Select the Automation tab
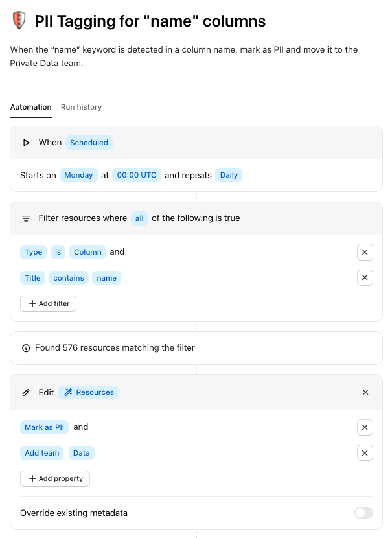Image resolution: width=392 pixels, height=538 pixels. click(30, 107)
